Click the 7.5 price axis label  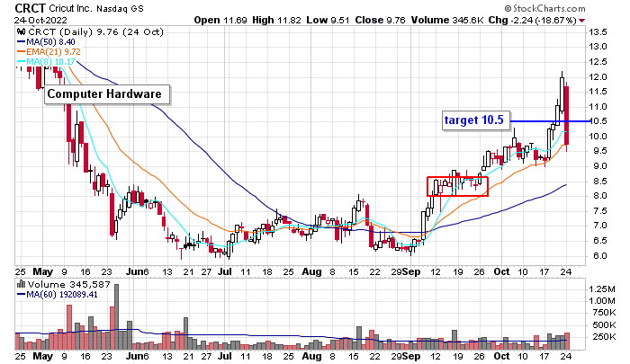pyautogui.click(x=598, y=211)
